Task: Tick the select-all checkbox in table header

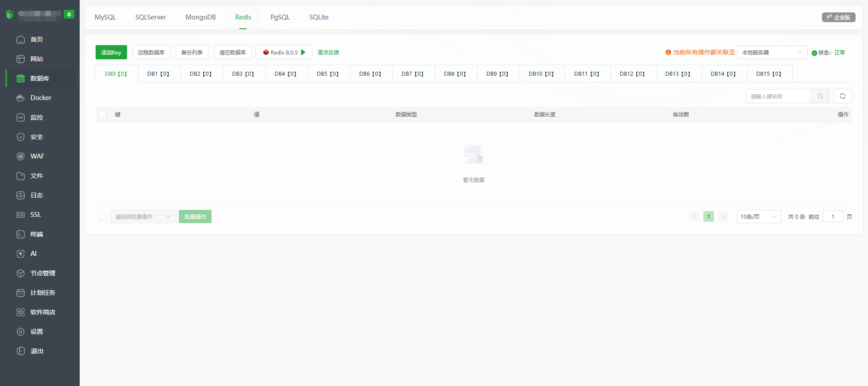Action: 103,114
